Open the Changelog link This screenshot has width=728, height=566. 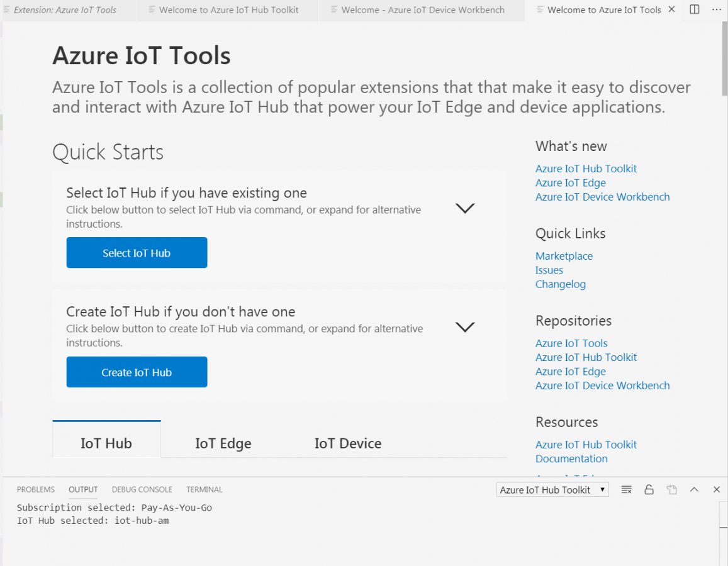(x=560, y=284)
